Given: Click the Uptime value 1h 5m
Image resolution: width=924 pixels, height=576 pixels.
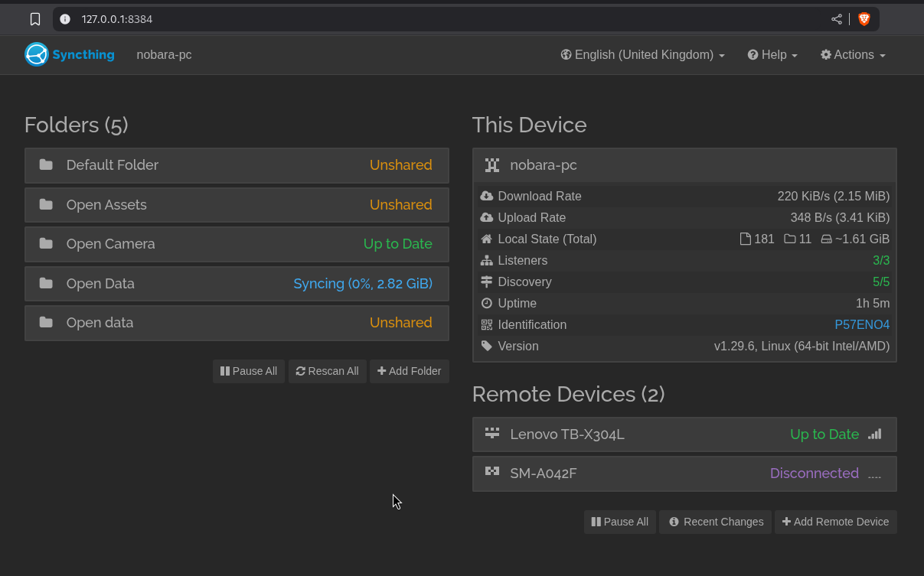Looking at the screenshot, I should (x=873, y=303).
